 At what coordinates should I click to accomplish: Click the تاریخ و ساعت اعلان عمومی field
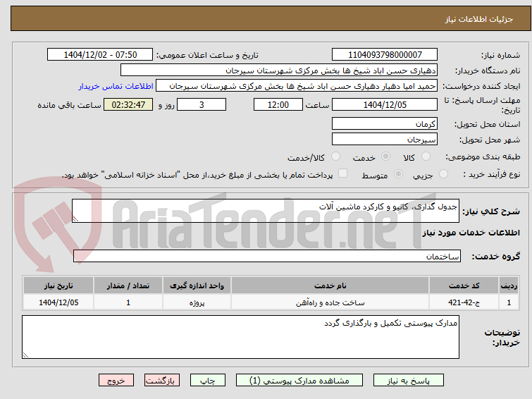pos(100,55)
